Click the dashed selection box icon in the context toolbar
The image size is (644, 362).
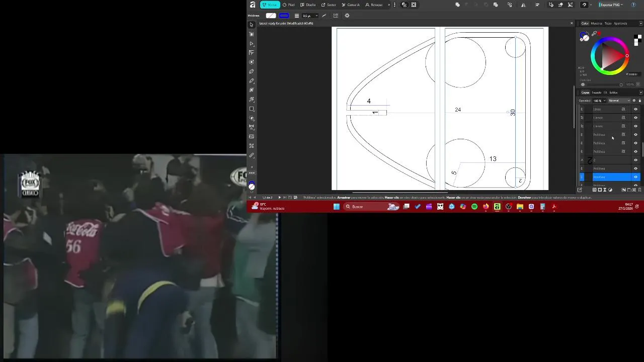tap(336, 16)
